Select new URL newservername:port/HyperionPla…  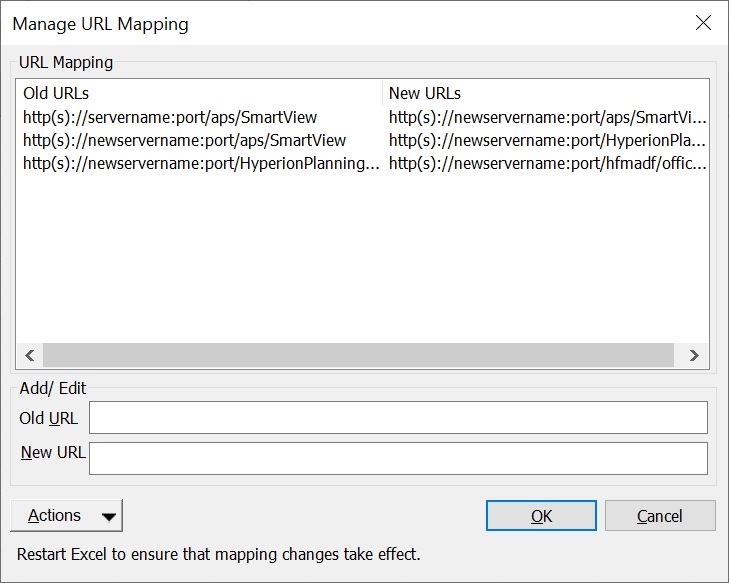(547, 141)
